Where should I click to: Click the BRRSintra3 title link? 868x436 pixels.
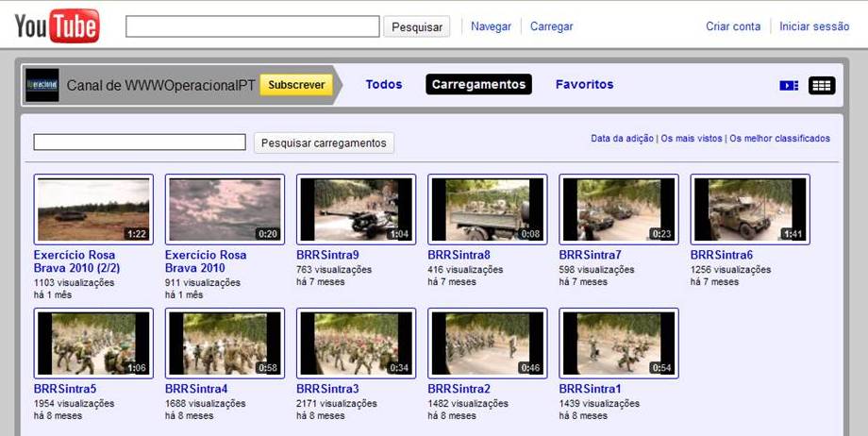click(x=327, y=389)
